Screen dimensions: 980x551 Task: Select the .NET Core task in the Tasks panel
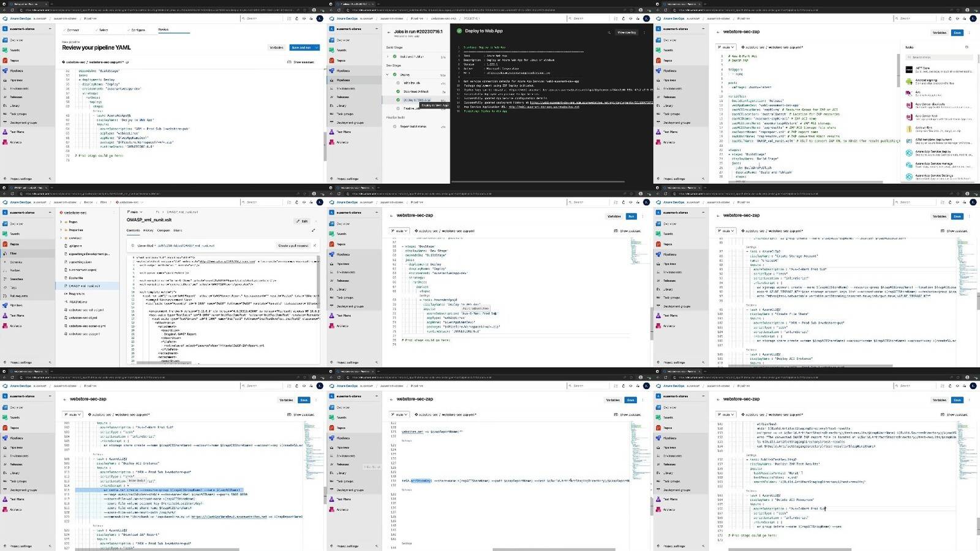939,69
